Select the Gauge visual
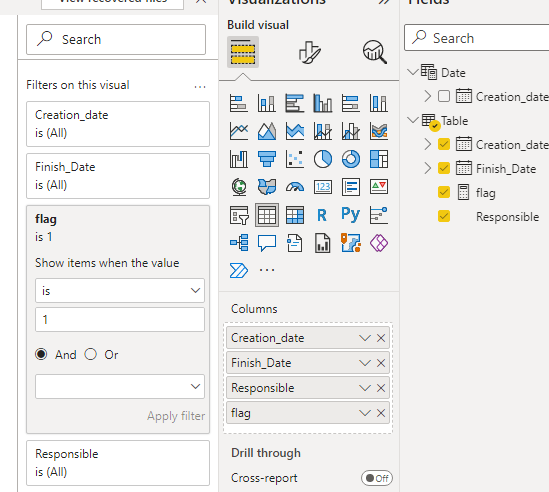Image resolution: width=549 pixels, height=492 pixels. (295, 187)
